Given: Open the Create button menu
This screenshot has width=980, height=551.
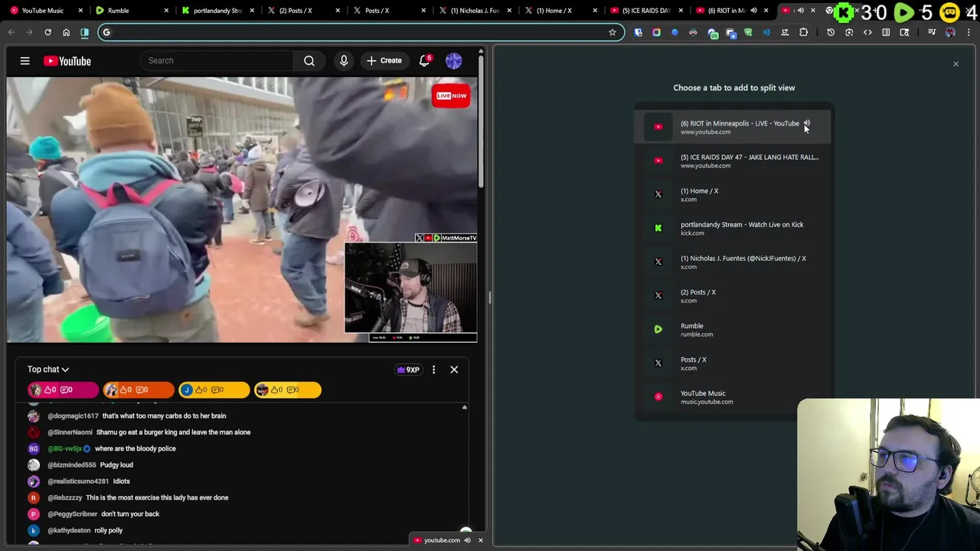Looking at the screenshot, I should [x=384, y=60].
